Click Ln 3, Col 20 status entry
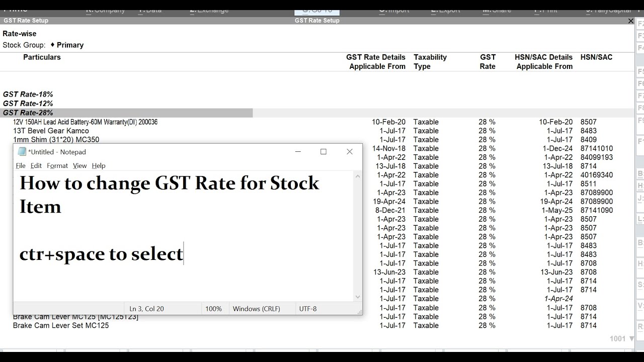Viewport: 644px width, 362px height. [146, 309]
